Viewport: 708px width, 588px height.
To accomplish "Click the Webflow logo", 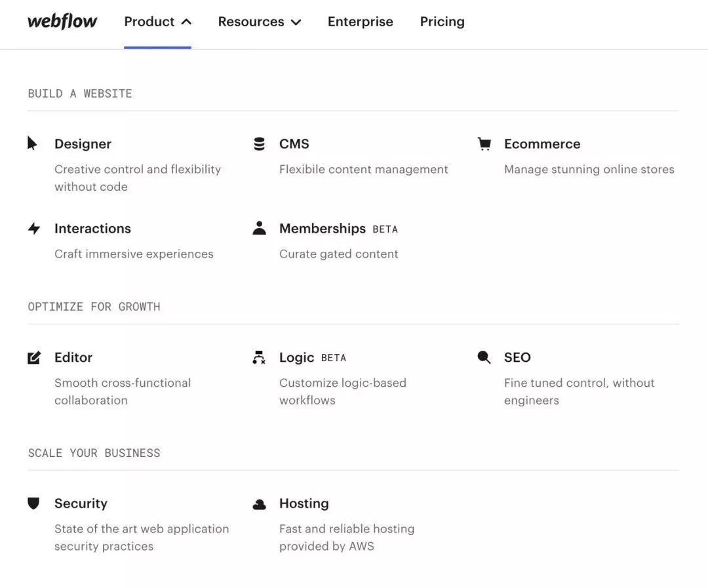I will (62, 21).
